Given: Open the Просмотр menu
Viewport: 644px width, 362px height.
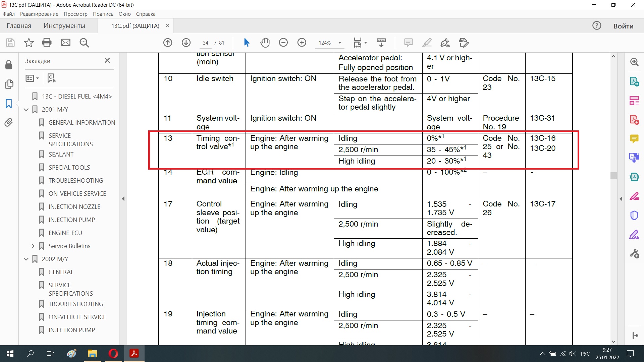Looking at the screenshot, I should 75,14.
